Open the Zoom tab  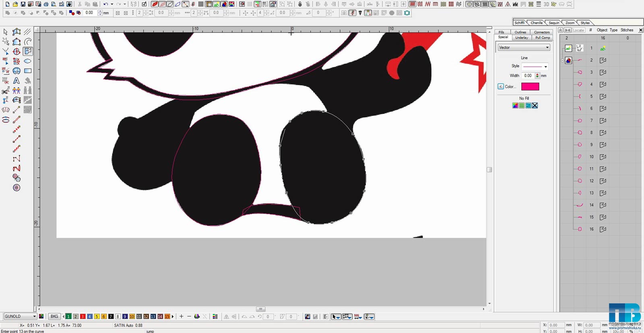tap(570, 23)
